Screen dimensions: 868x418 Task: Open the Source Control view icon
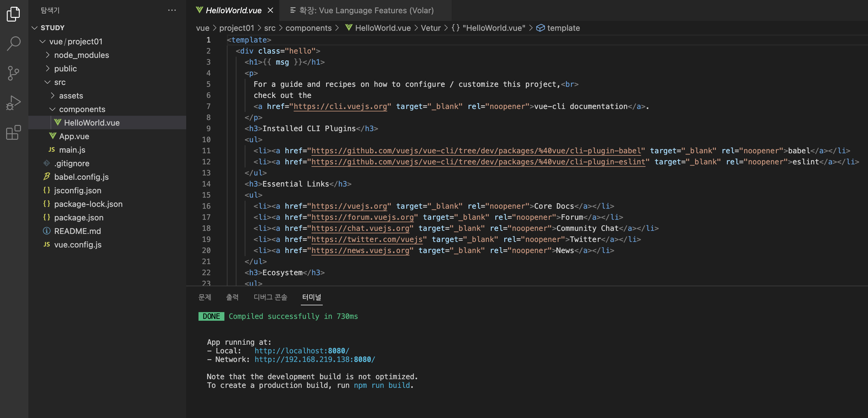(14, 73)
